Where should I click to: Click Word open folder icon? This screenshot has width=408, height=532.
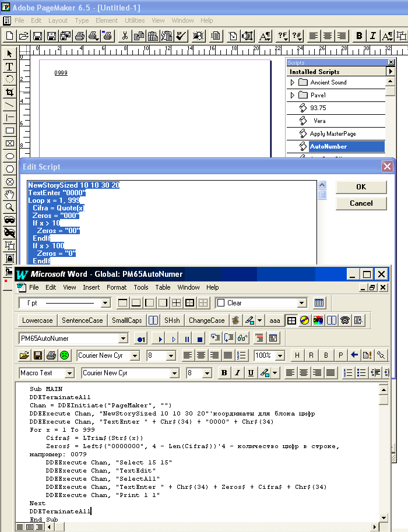24,355
